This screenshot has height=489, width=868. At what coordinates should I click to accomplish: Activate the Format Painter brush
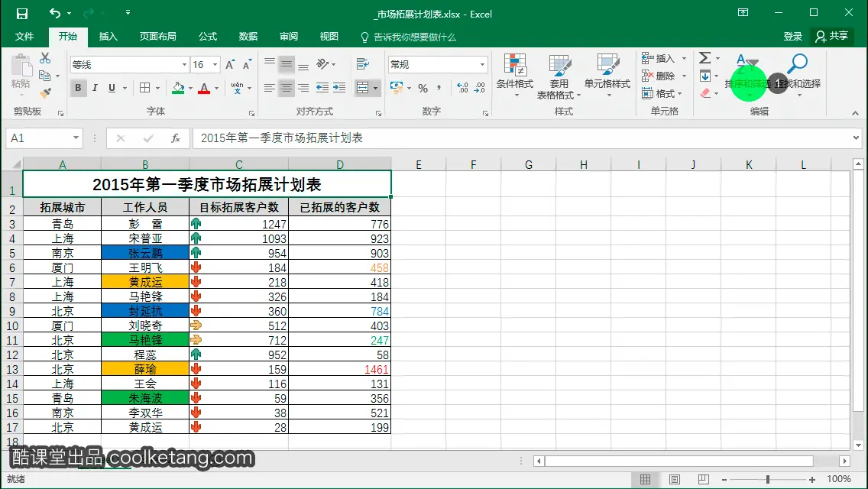pyautogui.click(x=45, y=92)
